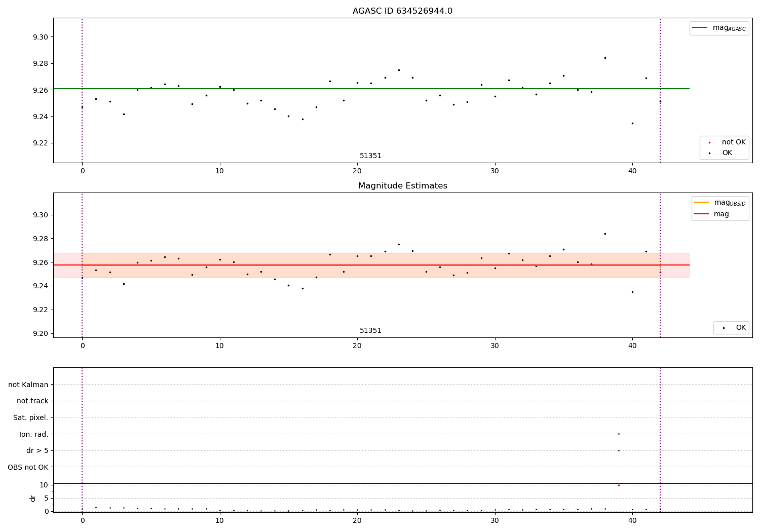Click x-axis tick 20 under the middle plot
Image resolution: width=760 pixels, height=532 pixels.
pyautogui.click(x=357, y=346)
